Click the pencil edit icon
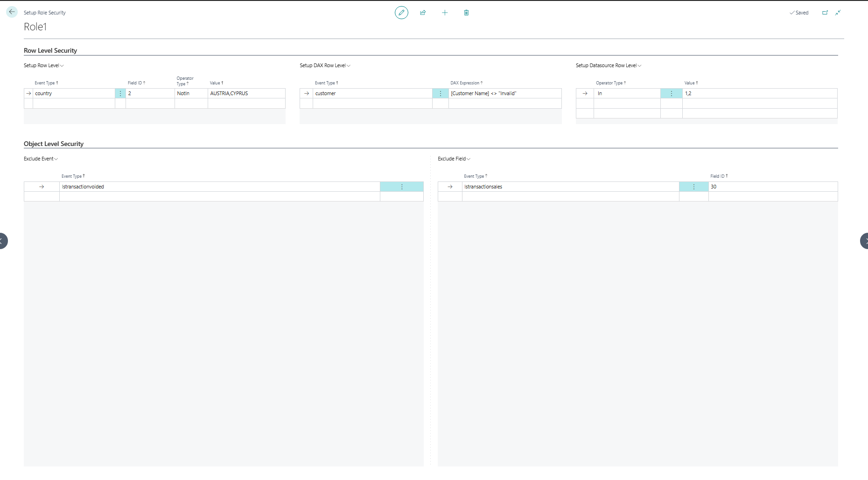The height and width of the screenshot is (480, 868). tap(401, 13)
